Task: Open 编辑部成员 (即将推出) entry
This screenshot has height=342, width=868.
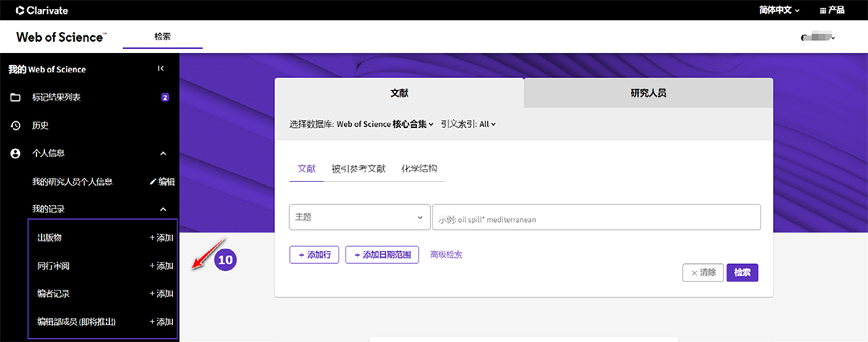Action: point(76,322)
